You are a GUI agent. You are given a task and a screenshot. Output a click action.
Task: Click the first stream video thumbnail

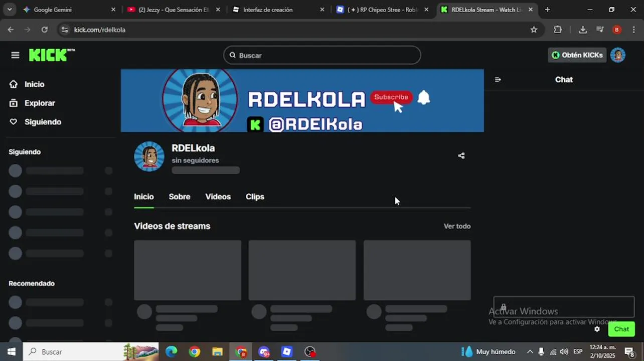(188, 270)
